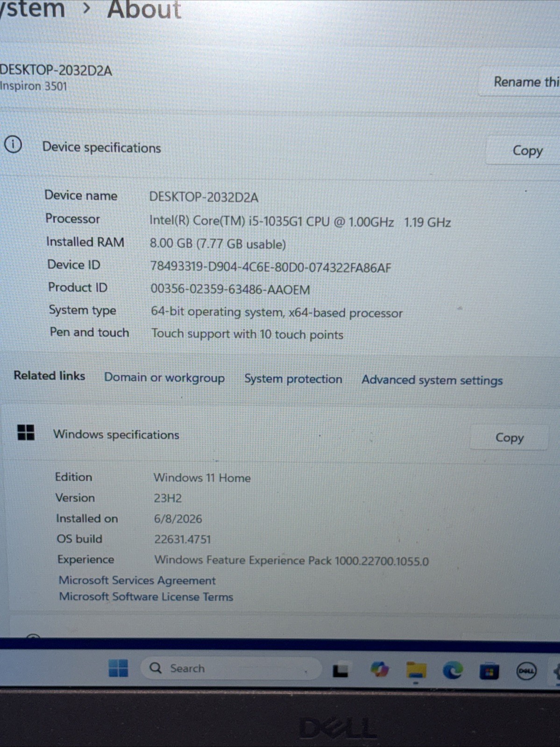Screen dimensions: 560x747
Task: Select the 8.00 GB installed RAM value
Action: click(x=218, y=244)
